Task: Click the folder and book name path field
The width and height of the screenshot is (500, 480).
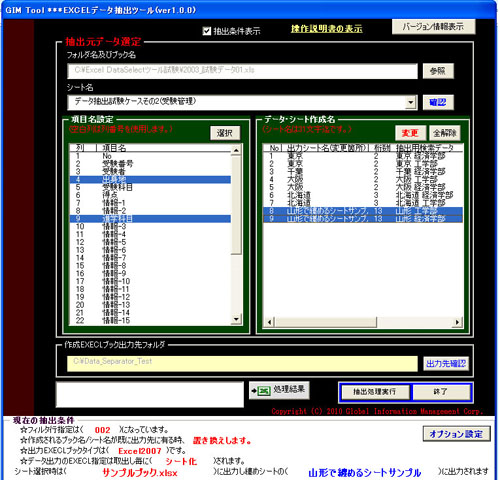Action: click(x=242, y=71)
